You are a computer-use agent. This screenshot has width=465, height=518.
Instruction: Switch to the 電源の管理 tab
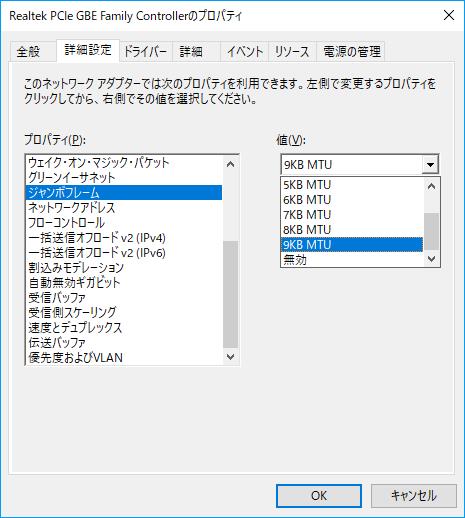[x=351, y=52]
